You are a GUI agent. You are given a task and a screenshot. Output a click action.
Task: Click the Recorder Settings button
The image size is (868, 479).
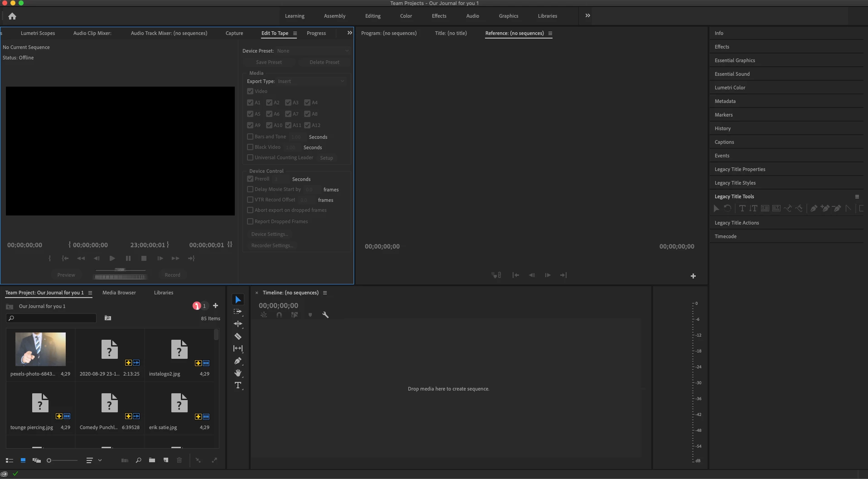click(272, 245)
